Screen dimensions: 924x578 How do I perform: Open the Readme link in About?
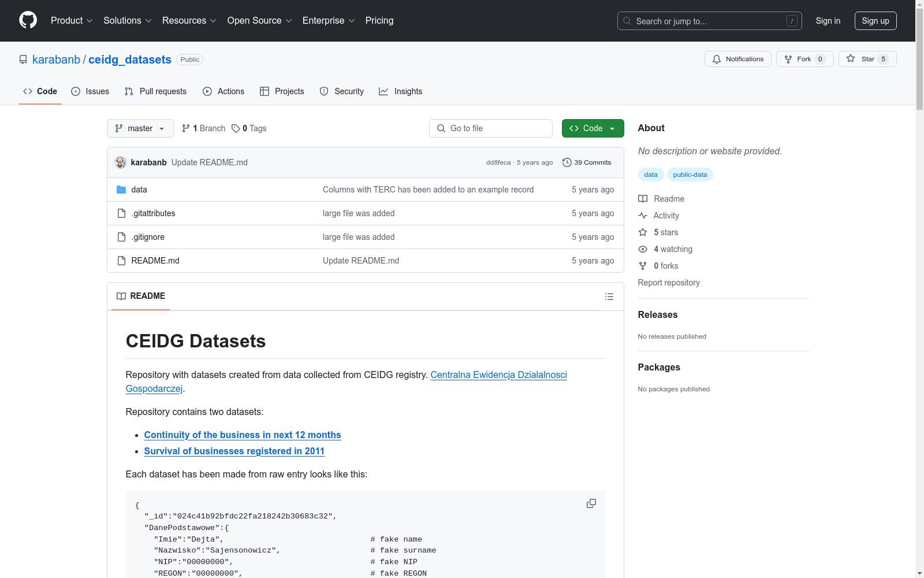pos(661,199)
